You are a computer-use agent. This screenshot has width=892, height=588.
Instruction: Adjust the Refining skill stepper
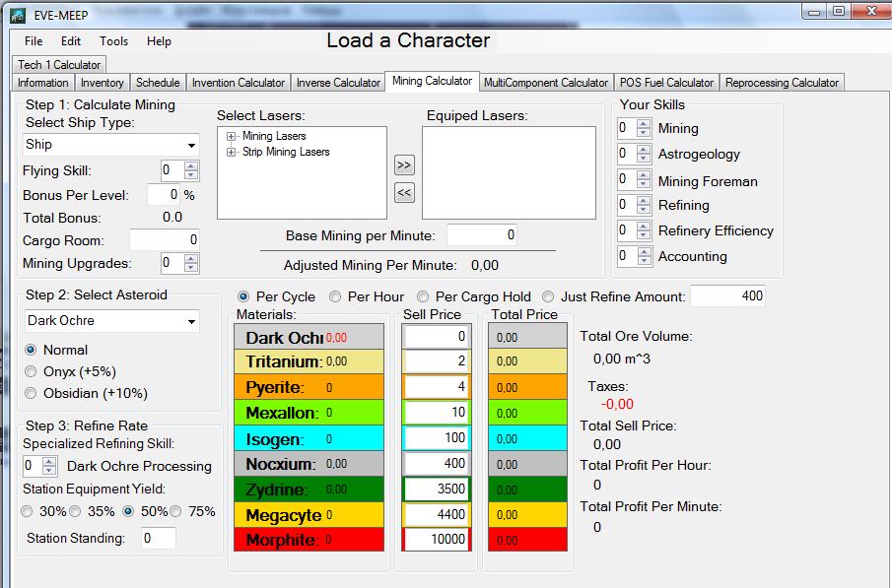644,205
